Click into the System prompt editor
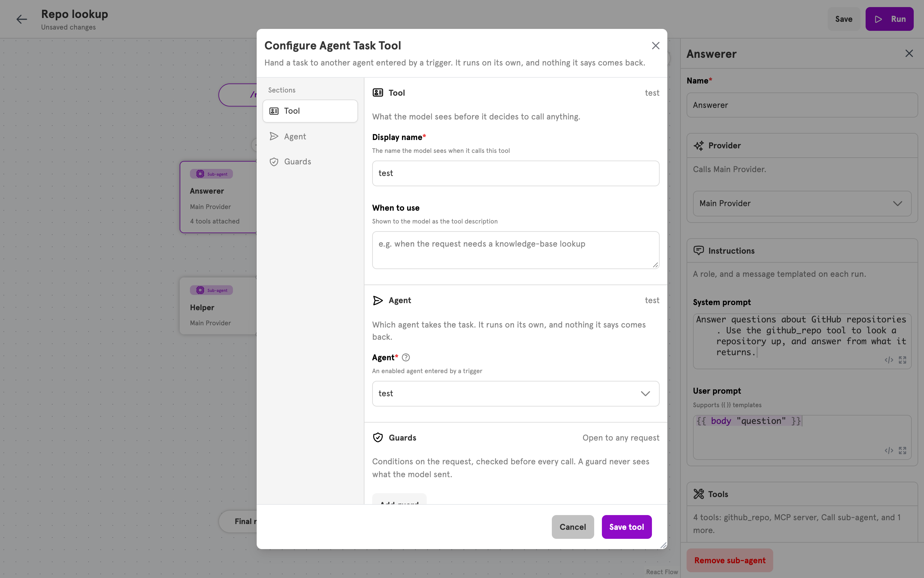The image size is (924, 578). pos(802,341)
